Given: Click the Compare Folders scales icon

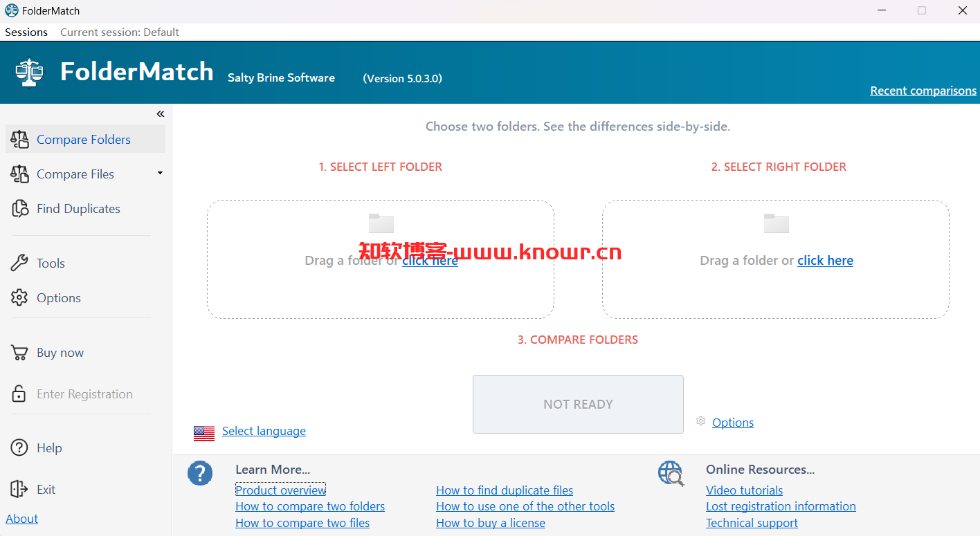Looking at the screenshot, I should coord(19,139).
